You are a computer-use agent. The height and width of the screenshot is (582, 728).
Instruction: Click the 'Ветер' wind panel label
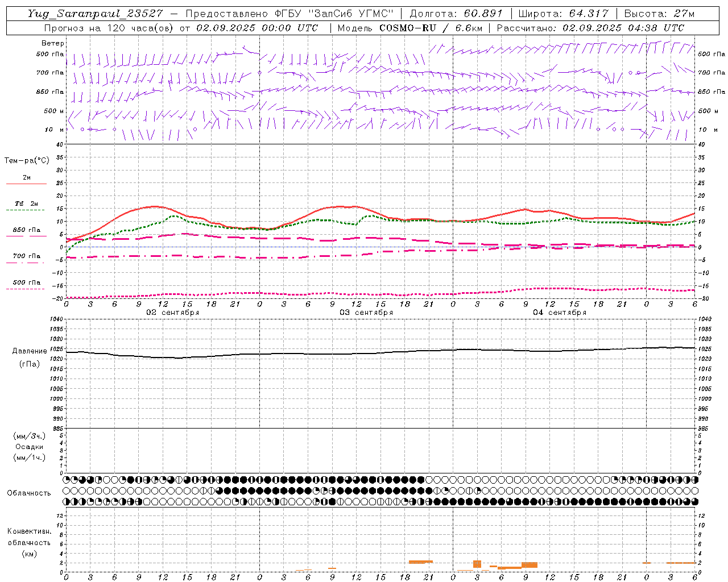click(53, 43)
